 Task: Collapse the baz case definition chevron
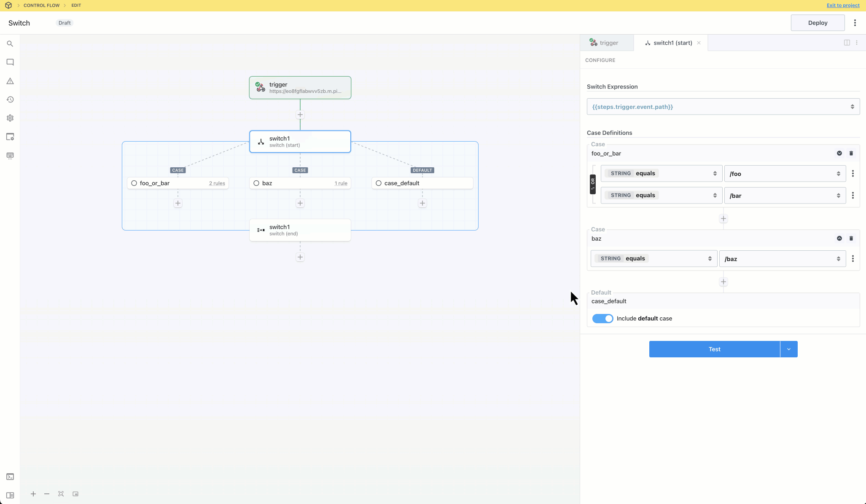coord(839,239)
